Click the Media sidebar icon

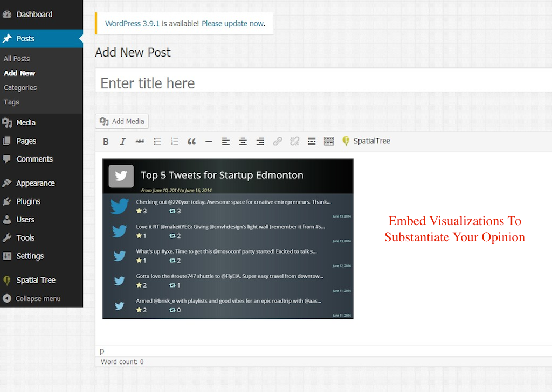coord(7,123)
